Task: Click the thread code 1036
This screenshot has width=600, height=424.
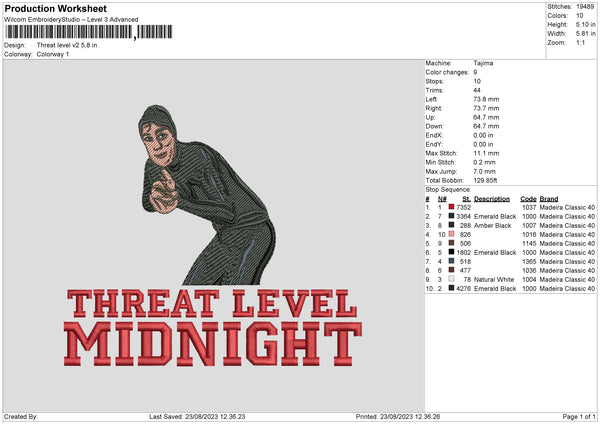Action: 529,270
